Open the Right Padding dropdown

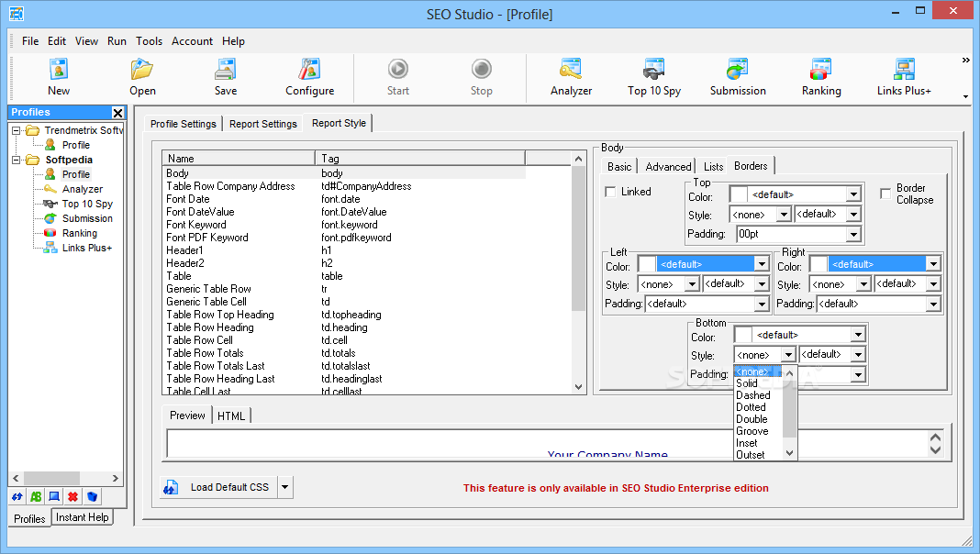coord(933,305)
